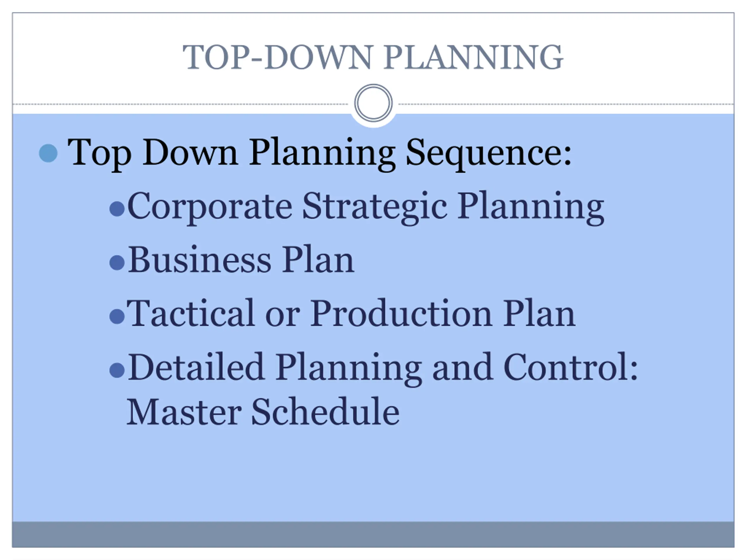Click the Corporate Strategic Planning text
Image resolution: width=747 pixels, height=560 pixels.
click(x=366, y=206)
